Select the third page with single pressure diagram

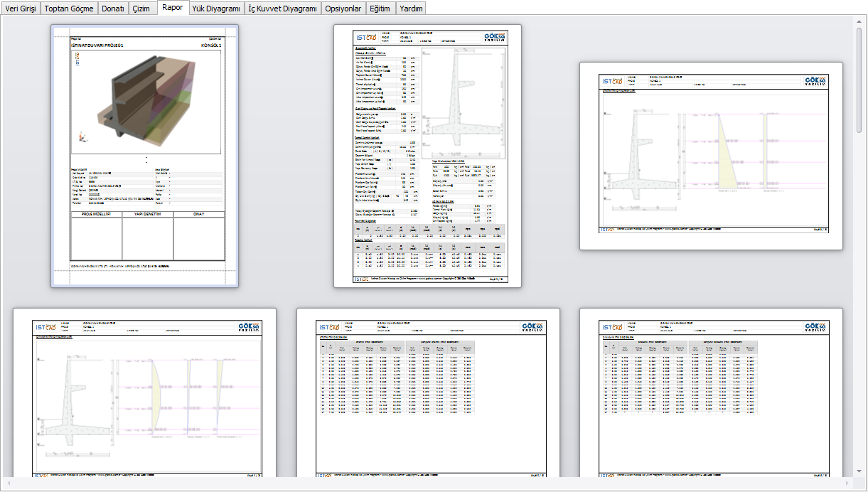pos(711,156)
